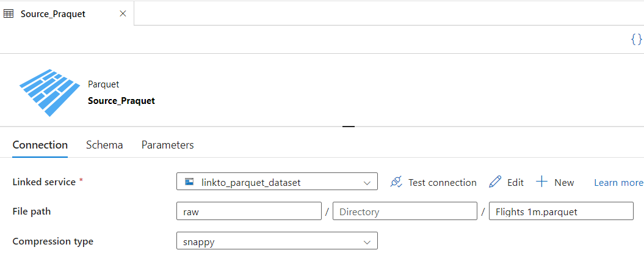
Task: Click the Directory path input field
Action: 405,212
